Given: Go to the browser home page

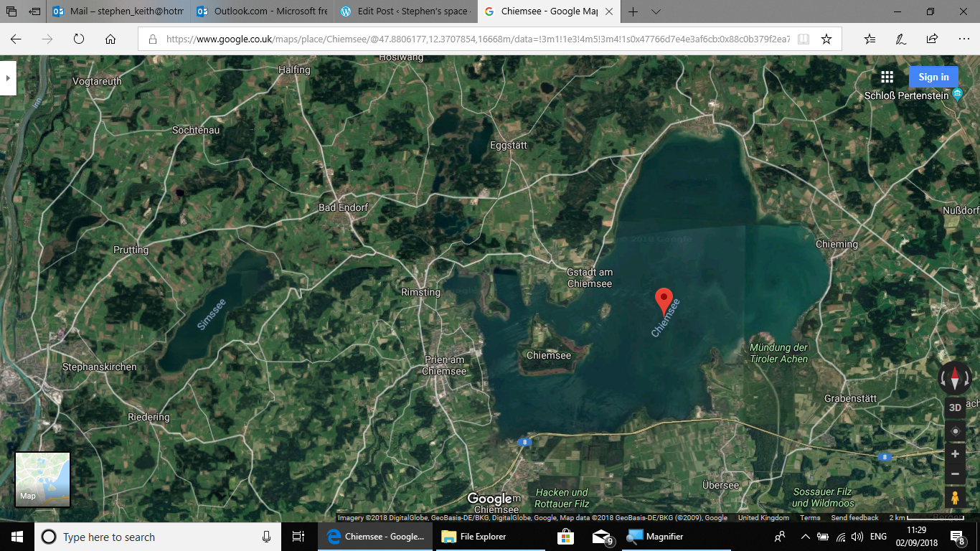Looking at the screenshot, I should click(x=110, y=39).
